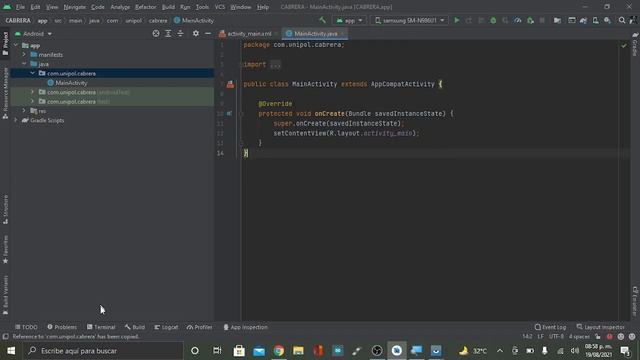Select the MainActivity.java editor tab

tap(315, 33)
